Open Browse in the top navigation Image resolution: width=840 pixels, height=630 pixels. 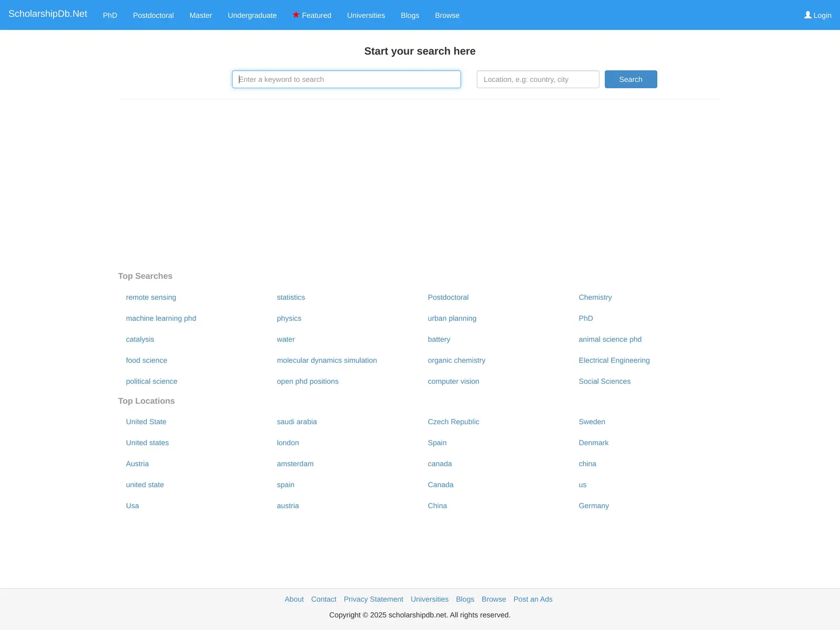click(x=447, y=15)
